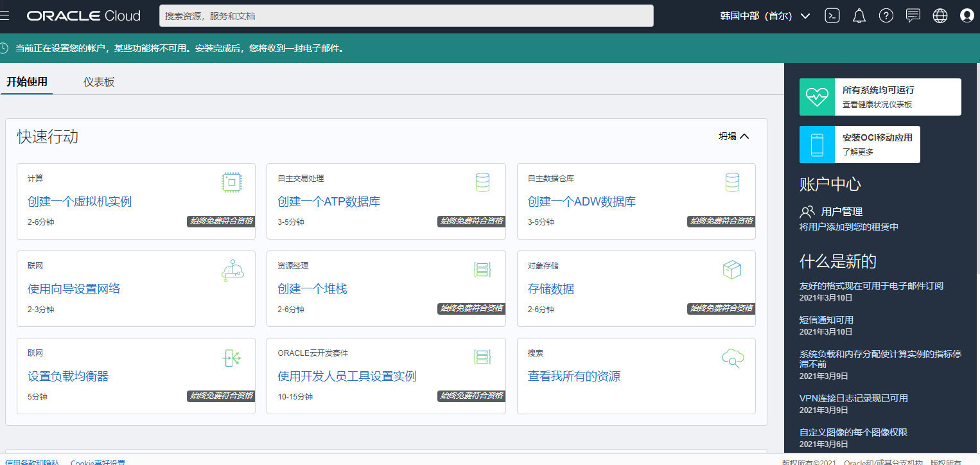Click 查看健康状况仪表板 link
Screen dimensions: 980x465
[x=877, y=104]
